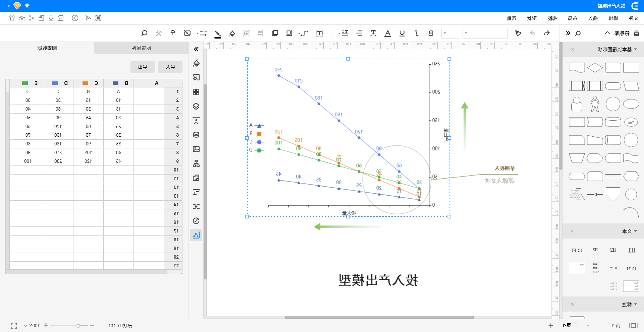Open the 视图 menu
The width and height of the screenshot is (644, 332).
[x=552, y=18]
